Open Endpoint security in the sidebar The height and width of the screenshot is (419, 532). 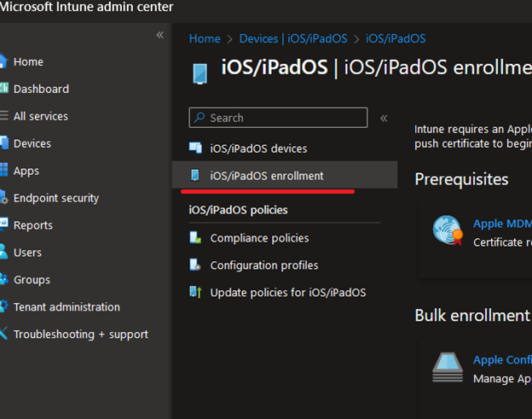(56, 198)
